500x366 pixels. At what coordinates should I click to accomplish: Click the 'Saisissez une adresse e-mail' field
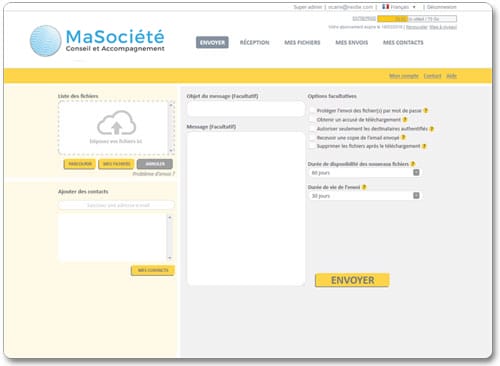tap(116, 205)
